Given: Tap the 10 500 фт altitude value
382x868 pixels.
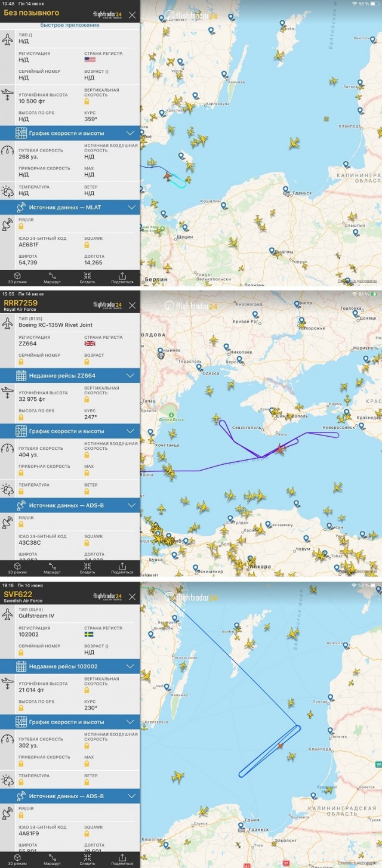Looking at the screenshot, I should click(x=33, y=101).
